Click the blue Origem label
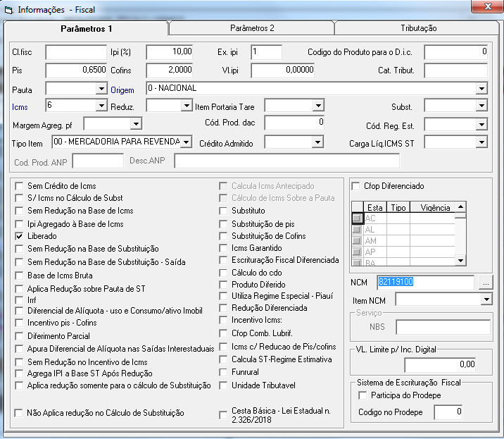 pyautogui.click(x=122, y=90)
